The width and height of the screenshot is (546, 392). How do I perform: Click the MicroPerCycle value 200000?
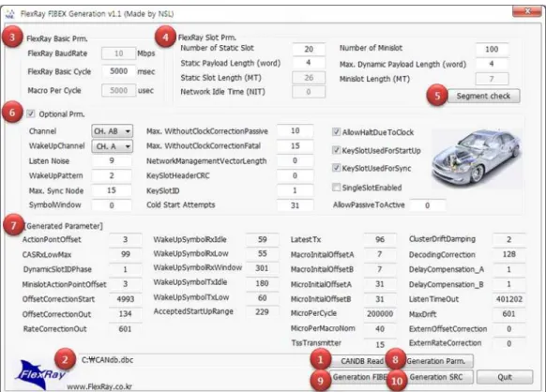coord(380,313)
